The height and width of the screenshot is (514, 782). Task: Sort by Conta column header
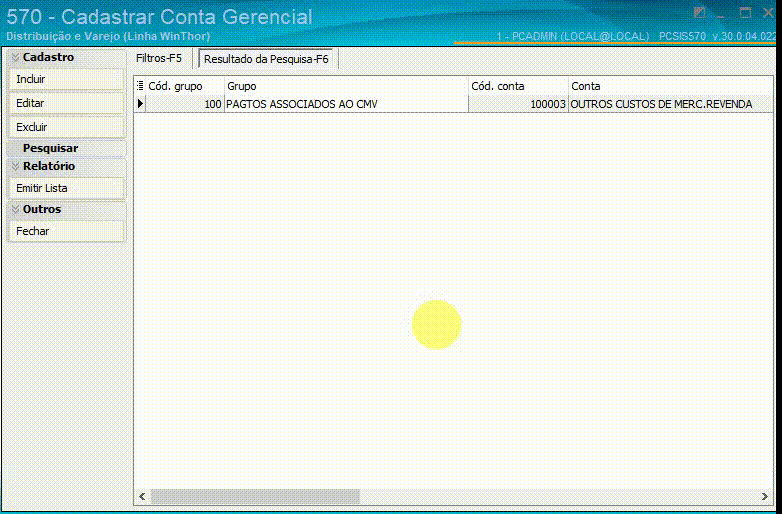click(x=670, y=86)
